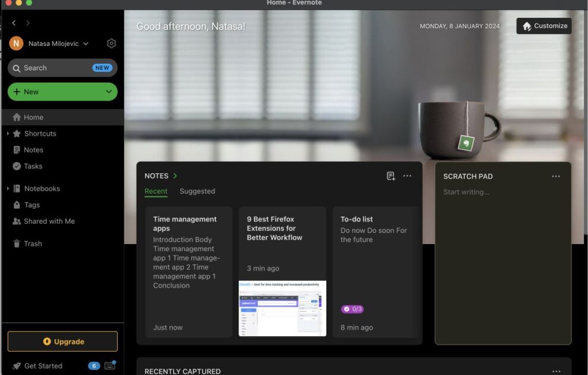Open the Notes widget three-dot menu
Viewport: 588px width, 375px height.
click(407, 176)
